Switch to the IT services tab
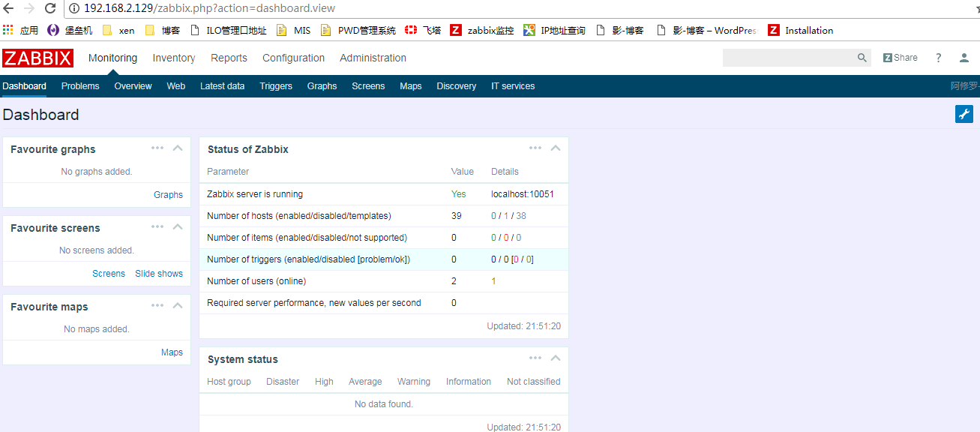 coord(513,86)
